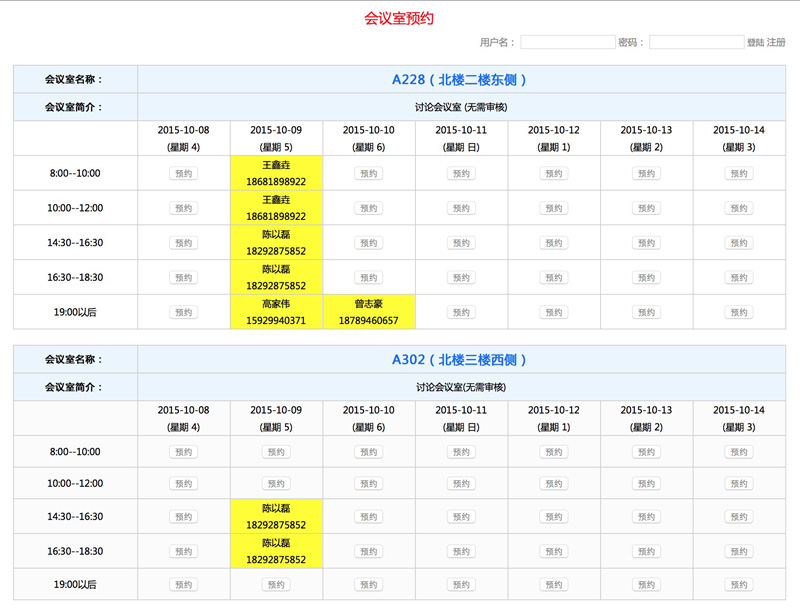
Task: Click the 注册 register link
Action: [x=776, y=43]
